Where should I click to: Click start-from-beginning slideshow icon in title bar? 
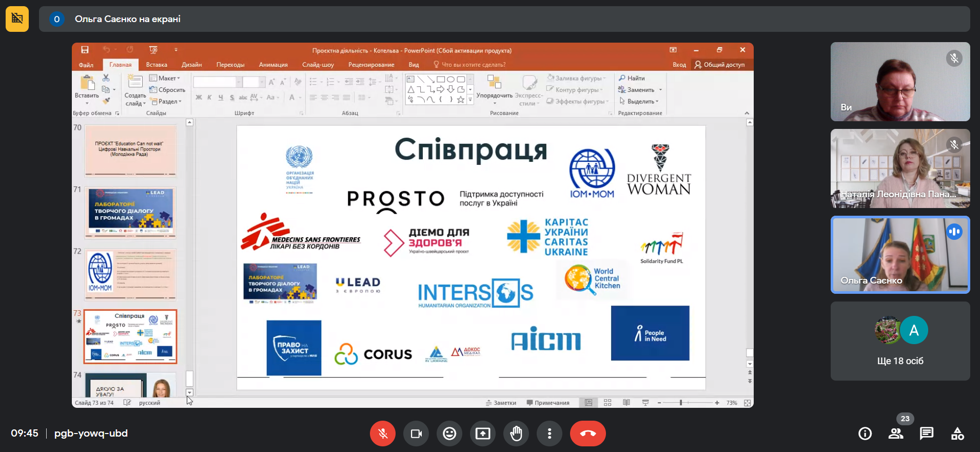(153, 50)
